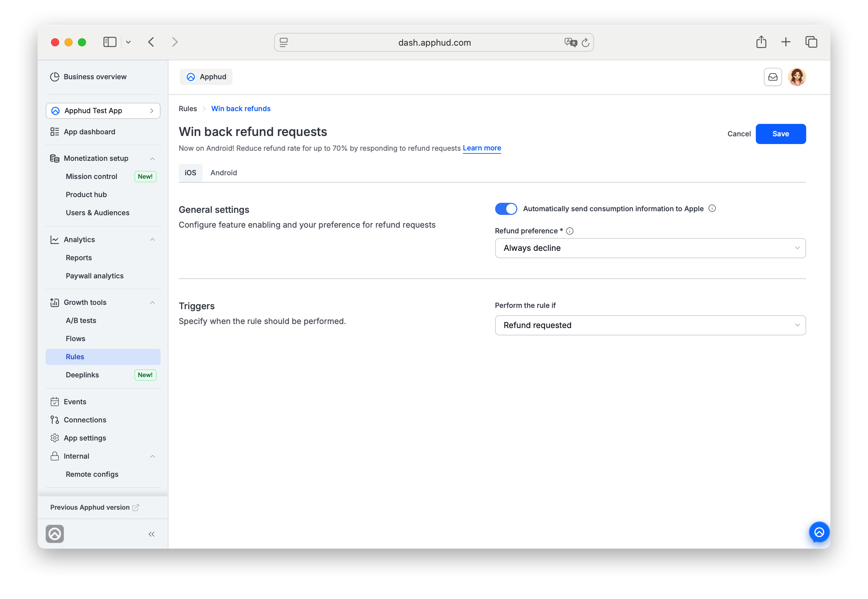The height and width of the screenshot is (599, 868).
Task: Click the Apphud logo at sidebar bottom
Action: pyautogui.click(x=55, y=534)
